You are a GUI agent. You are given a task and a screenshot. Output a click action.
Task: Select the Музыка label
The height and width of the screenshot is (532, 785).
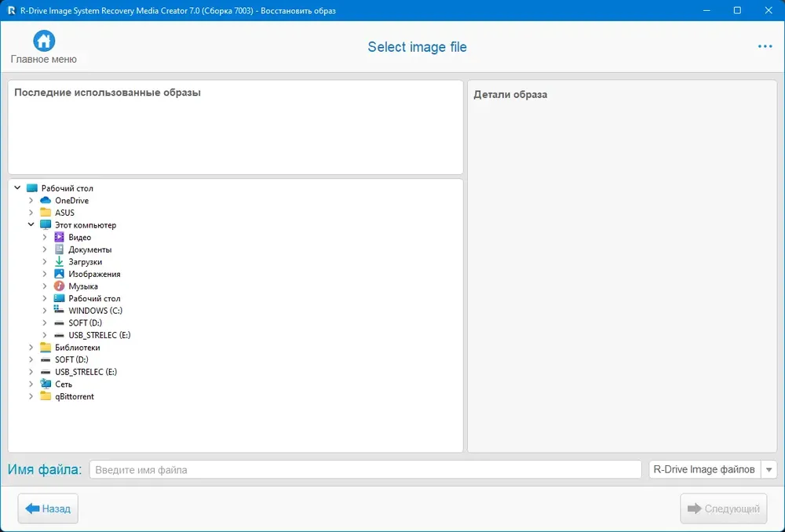[x=83, y=286]
